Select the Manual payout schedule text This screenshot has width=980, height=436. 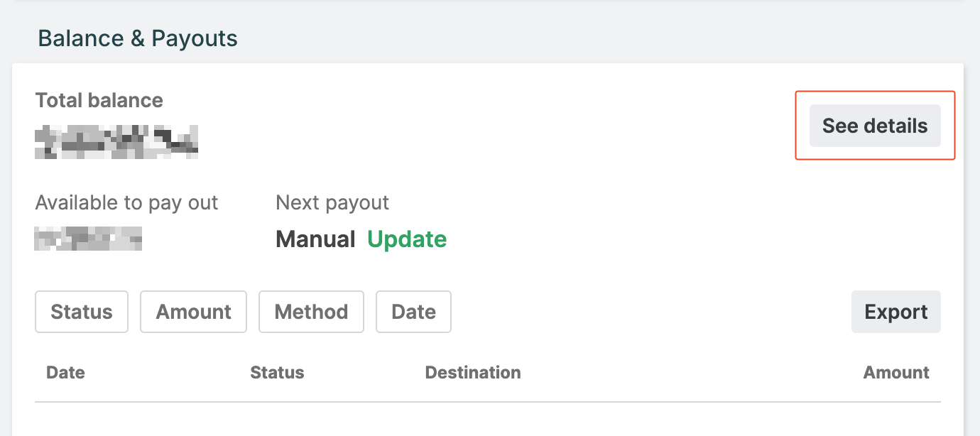pos(315,239)
